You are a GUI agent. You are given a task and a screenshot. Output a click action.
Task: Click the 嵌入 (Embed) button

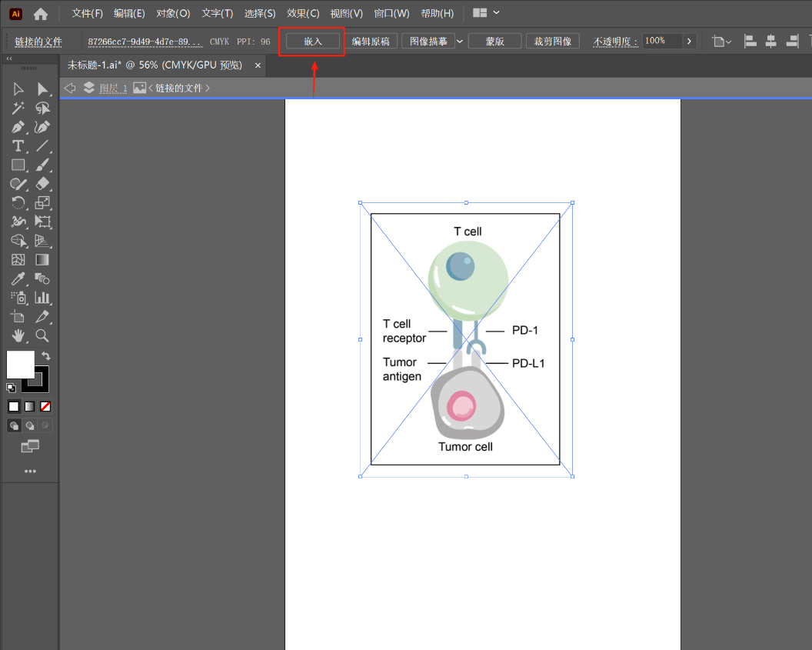click(x=313, y=42)
